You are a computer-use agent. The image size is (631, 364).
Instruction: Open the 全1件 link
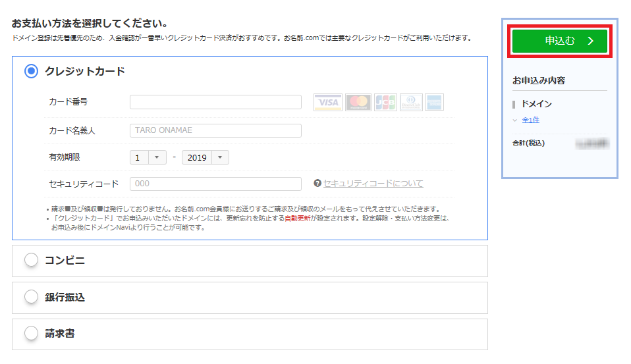click(530, 120)
